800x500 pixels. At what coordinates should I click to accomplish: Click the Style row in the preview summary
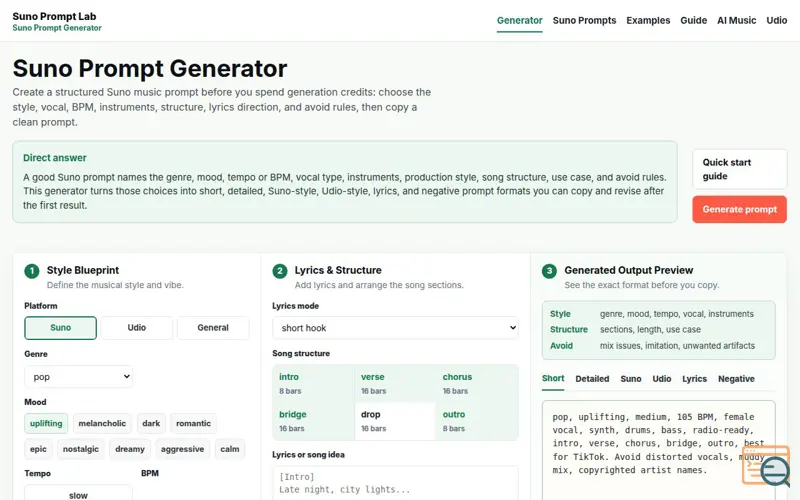658,314
